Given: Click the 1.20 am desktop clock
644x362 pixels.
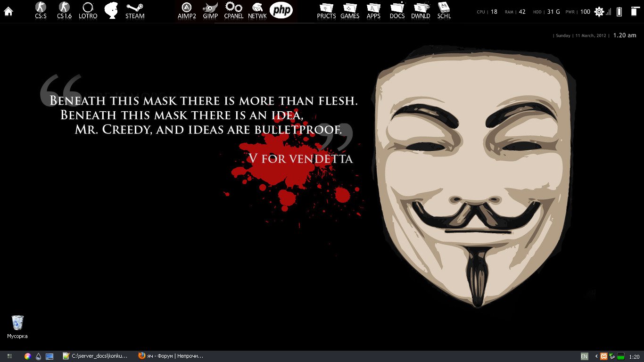Looking at the screenshot, I should point(625,35).
